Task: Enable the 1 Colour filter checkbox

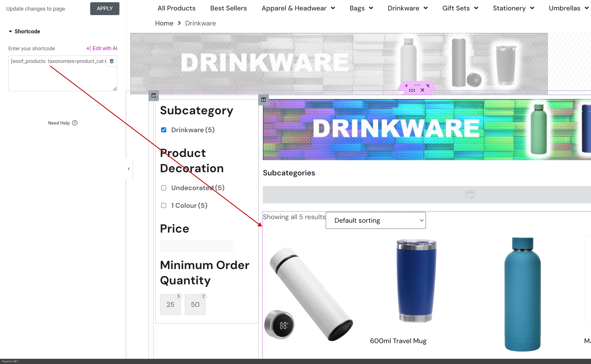Action: click(x=164, y=205)
